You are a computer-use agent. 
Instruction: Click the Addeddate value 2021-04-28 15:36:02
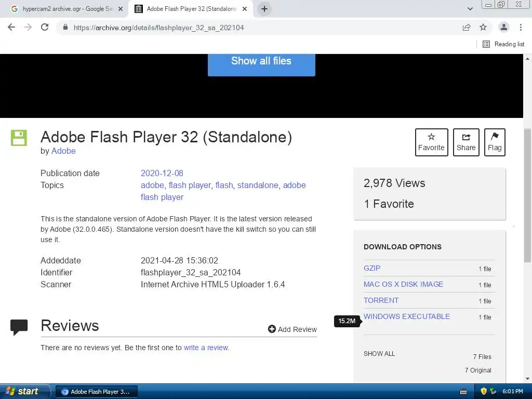click(x=179, y=261)
